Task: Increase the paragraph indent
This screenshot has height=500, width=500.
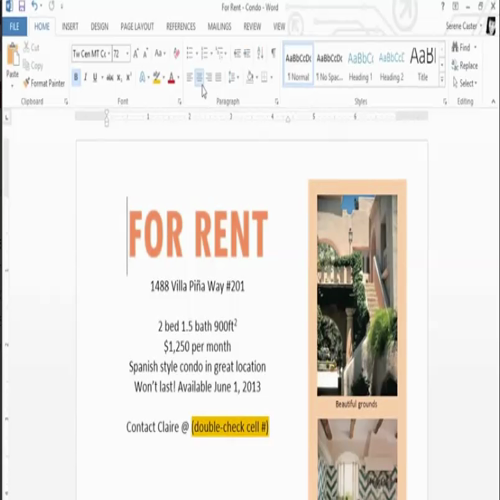Action: (247, 53)
